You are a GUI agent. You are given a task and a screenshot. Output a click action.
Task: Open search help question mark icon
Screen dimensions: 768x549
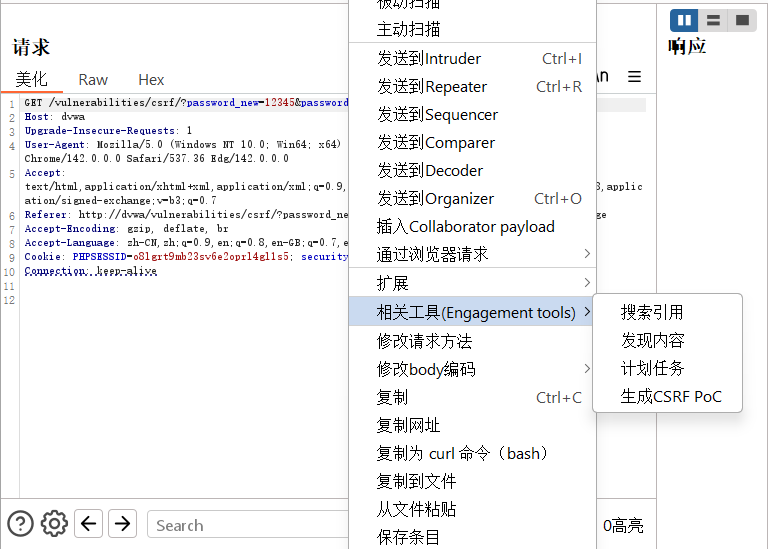[x=20, y=524]
